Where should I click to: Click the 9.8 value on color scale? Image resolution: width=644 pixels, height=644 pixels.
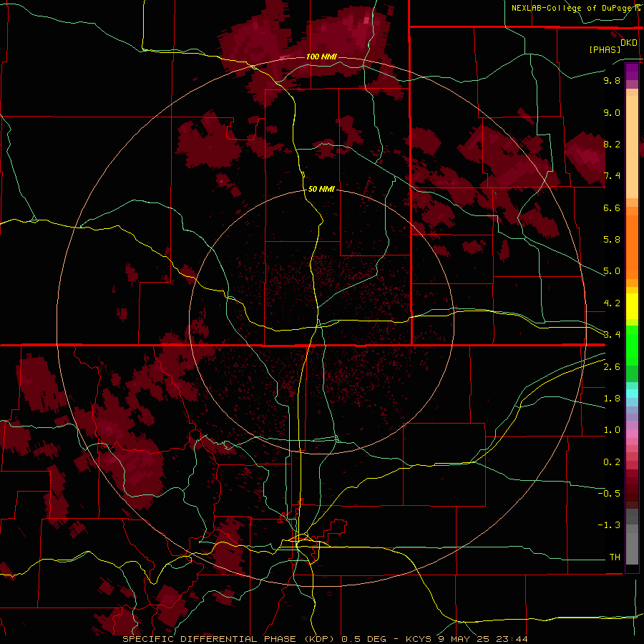(x=612, y=80)
